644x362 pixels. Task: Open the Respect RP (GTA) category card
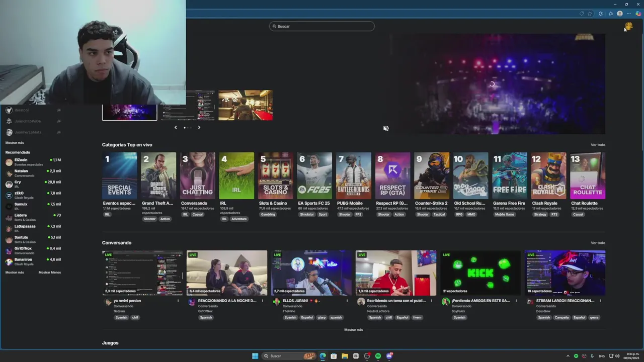pyautogui.click(x=392, y=176)
